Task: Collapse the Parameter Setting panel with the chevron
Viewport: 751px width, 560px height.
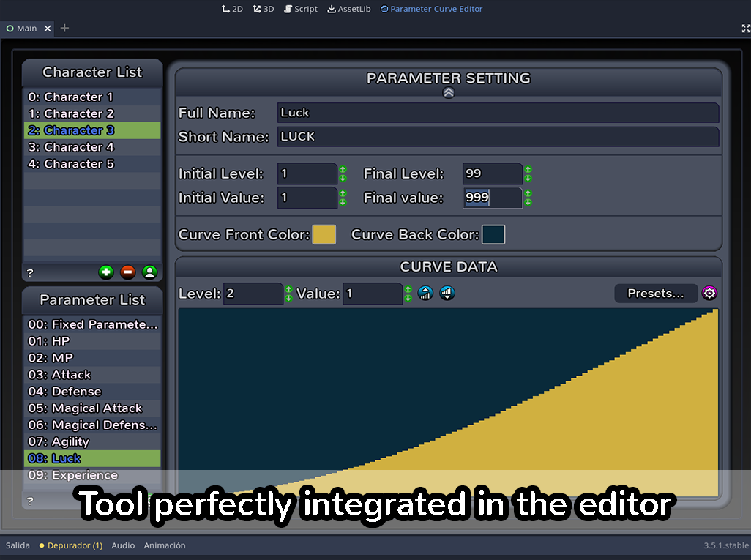Action: 449,92
